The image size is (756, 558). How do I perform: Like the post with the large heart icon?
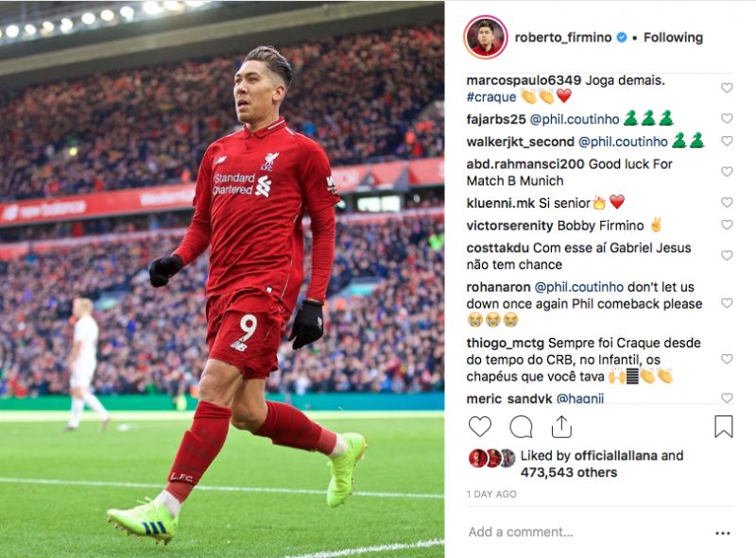[x=480, y=427]
